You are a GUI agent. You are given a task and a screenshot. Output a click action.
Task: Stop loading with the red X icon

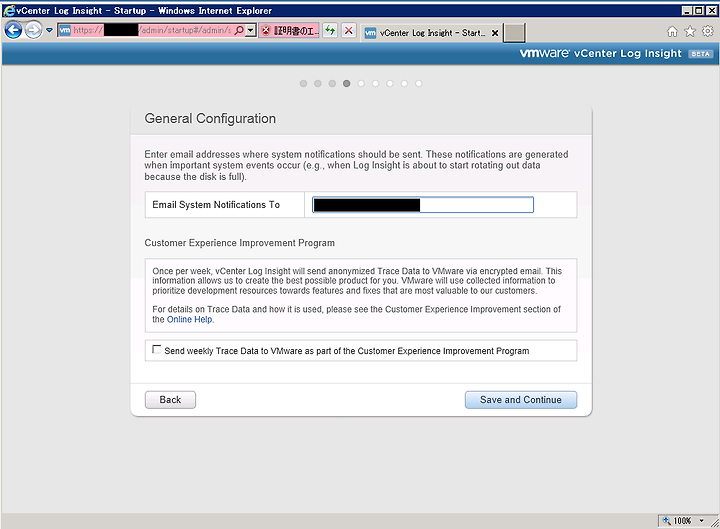349,31
